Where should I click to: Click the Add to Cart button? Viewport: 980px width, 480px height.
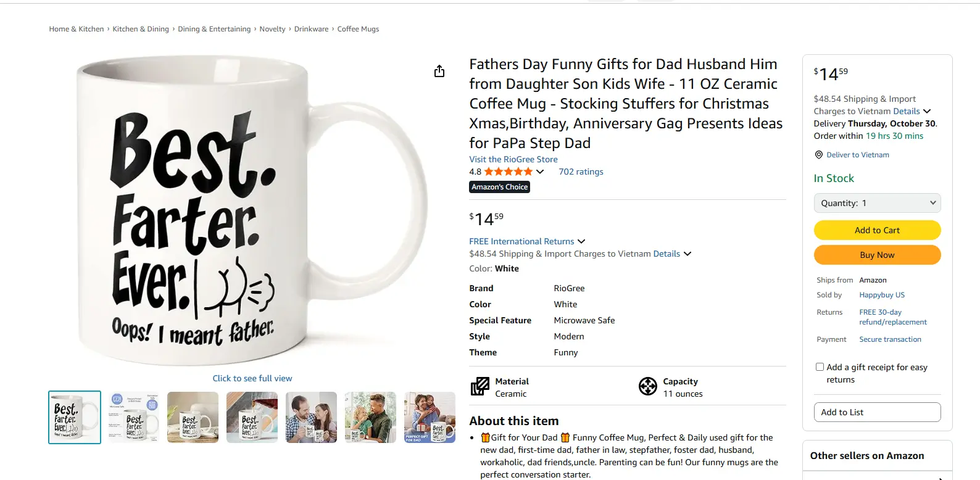[877, 230]
